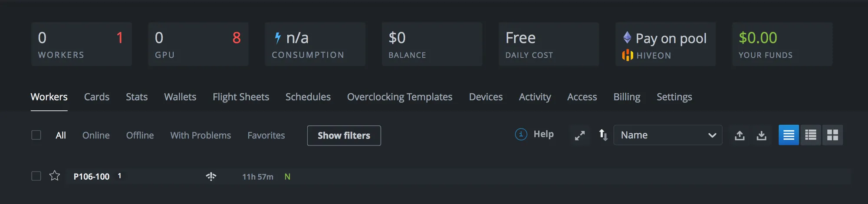Click the upload export icon
Viewport: 868px width, 204px height.
click(740, 135)
